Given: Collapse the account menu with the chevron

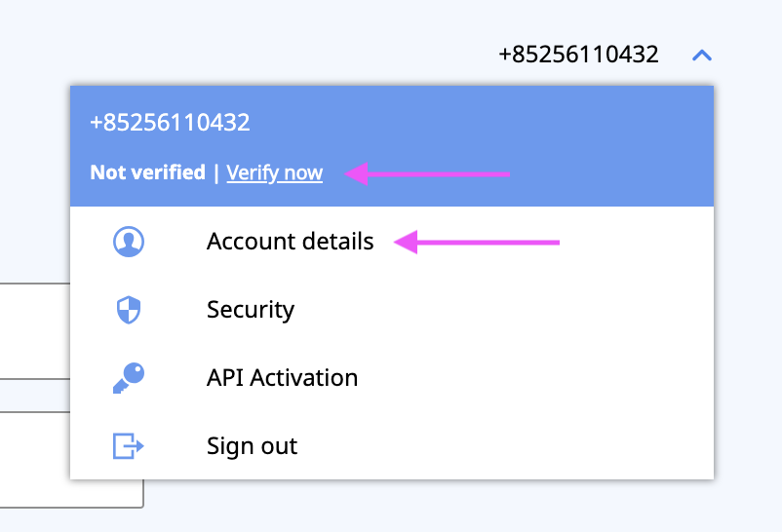Looking at the screenshot, I should click(702, 56).
